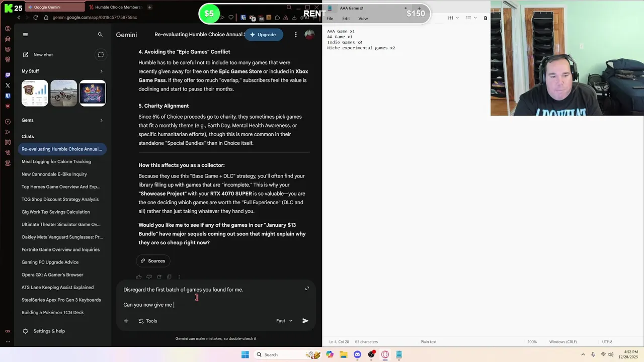Open a new browser tab

(x=150, y=7)
